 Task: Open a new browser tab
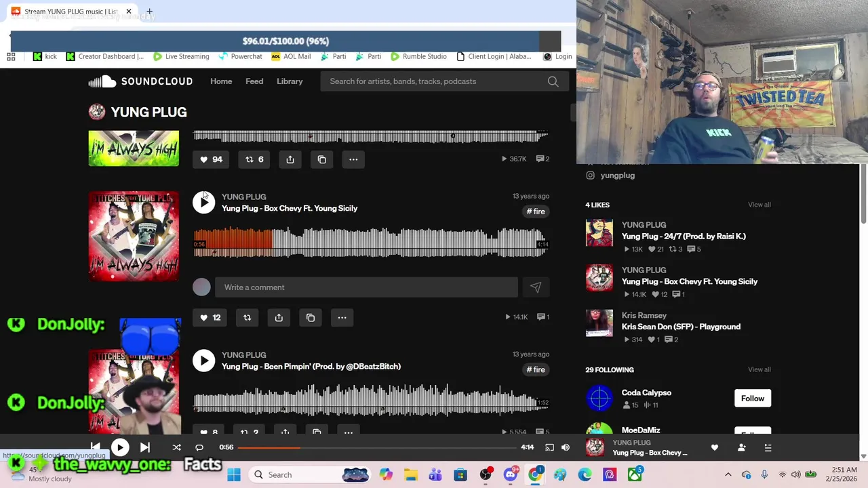pos(149,12)
